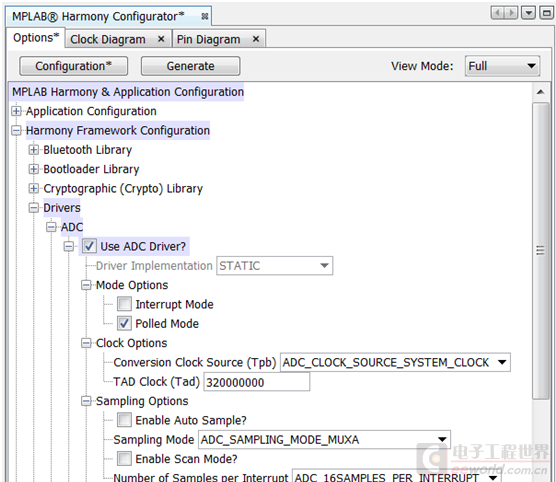Expand Application Configuration node
The height and width of the screenshot is (482, 556).
click(16, 111)
